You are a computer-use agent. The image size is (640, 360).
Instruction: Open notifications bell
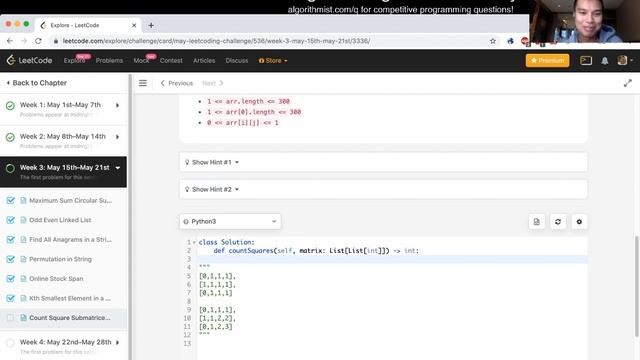point(604,60)
